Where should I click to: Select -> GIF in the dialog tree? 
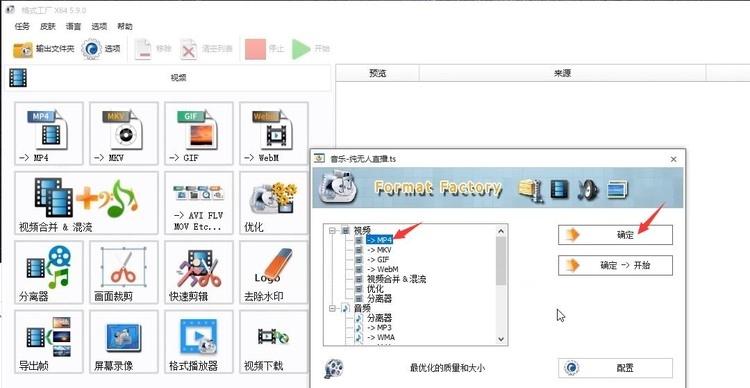click(378, 259)
